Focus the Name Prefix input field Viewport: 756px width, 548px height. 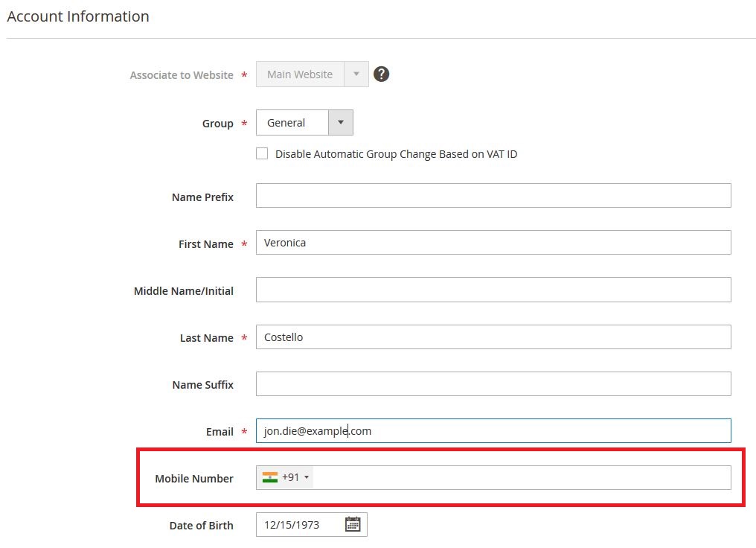point(493,196)
